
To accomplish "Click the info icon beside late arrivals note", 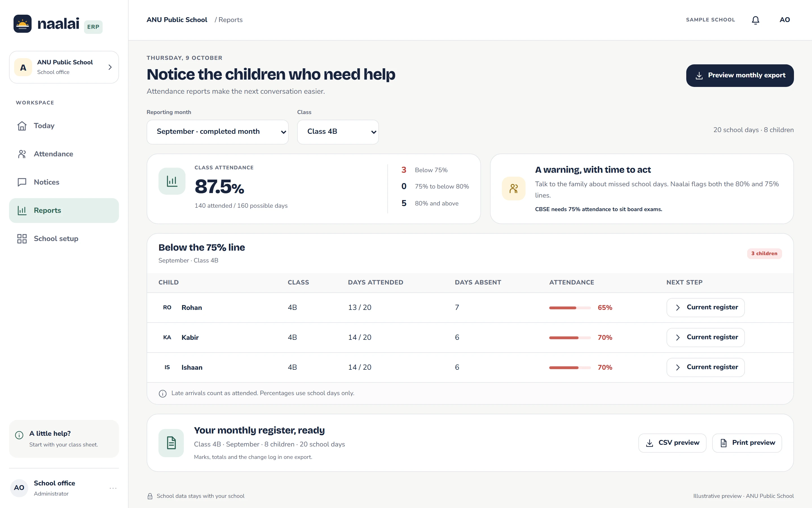I will (x=162, y=393).
